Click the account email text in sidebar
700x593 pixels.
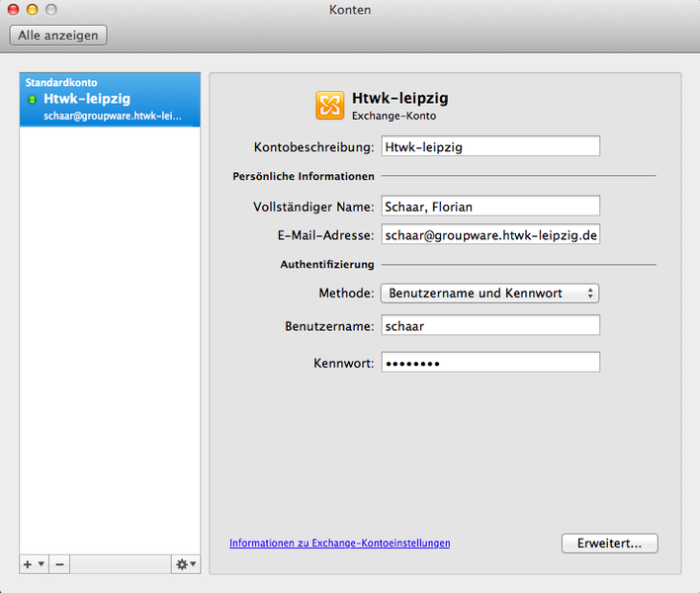pos(113,116)
